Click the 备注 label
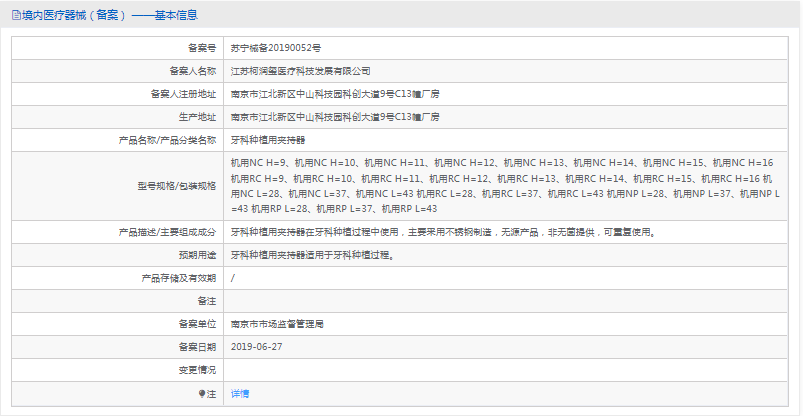 pos(207,301)
